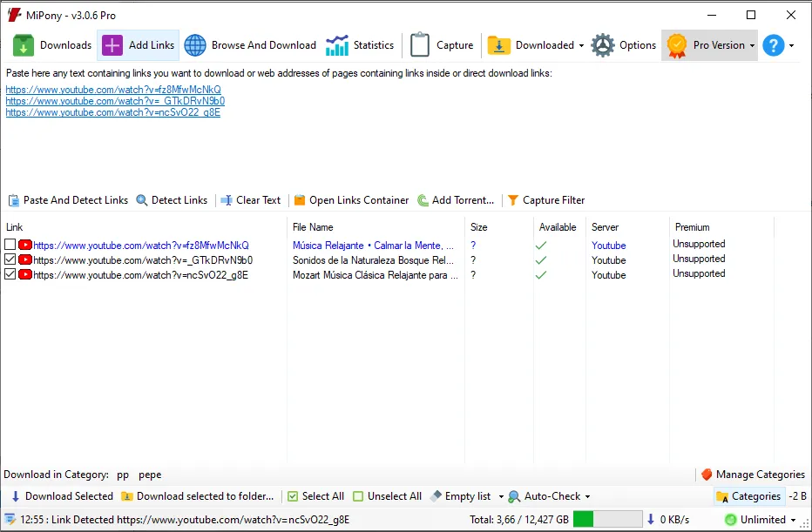
Task: Sort by the Premium column header
Action: coord(693,227)
